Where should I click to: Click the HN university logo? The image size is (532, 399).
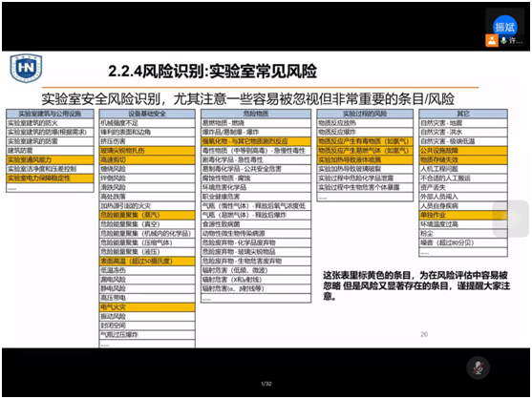click(26, 68)
